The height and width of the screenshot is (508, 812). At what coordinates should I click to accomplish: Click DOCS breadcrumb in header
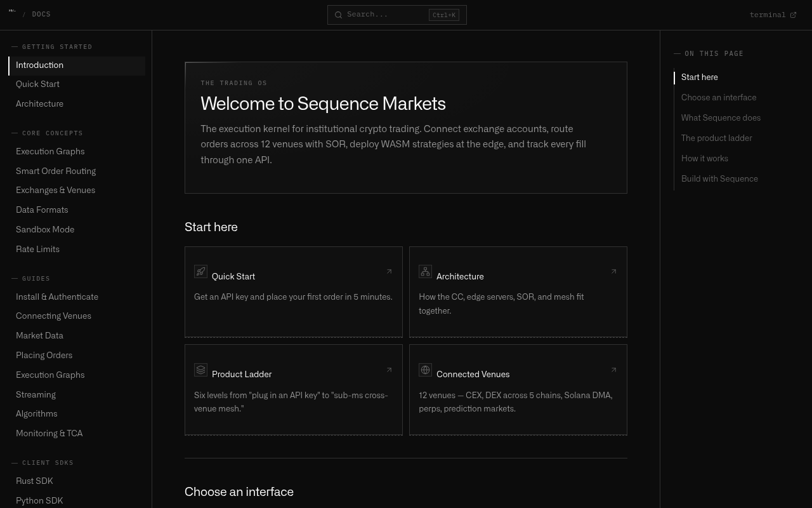click(41, 15)
